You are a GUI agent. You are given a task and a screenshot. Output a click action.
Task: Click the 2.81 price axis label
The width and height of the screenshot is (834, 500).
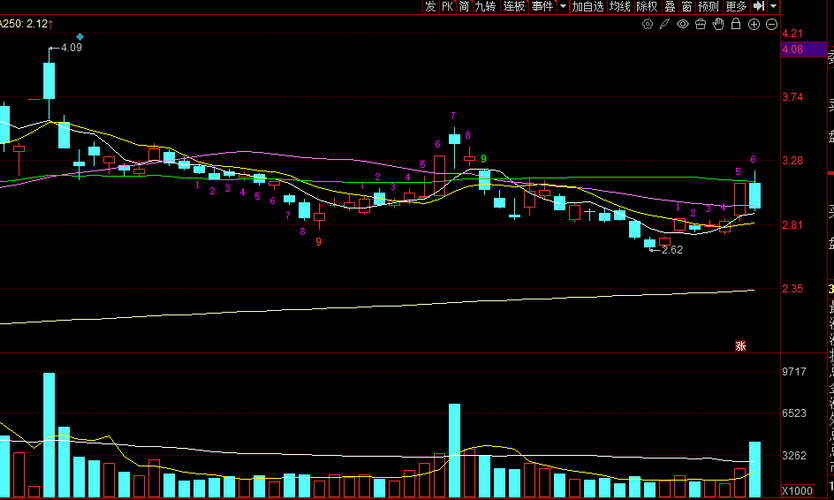click(793, 225)
